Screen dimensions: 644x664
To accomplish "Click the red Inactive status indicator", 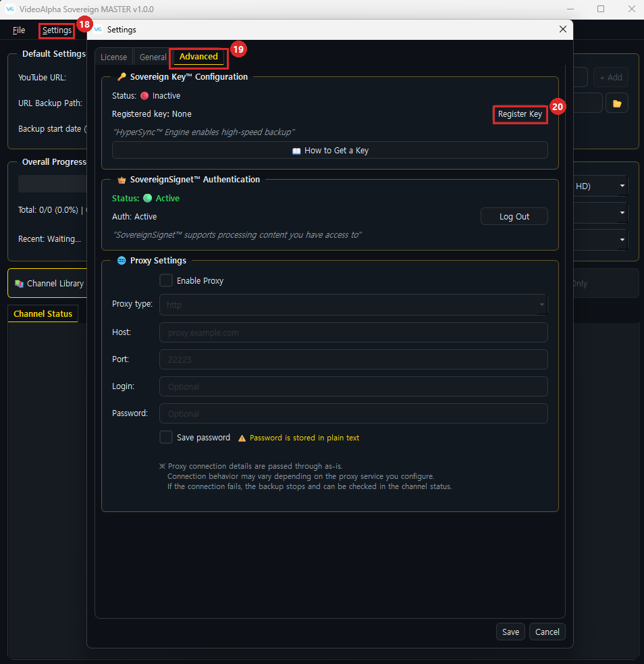I will click(x=144, y=96).
